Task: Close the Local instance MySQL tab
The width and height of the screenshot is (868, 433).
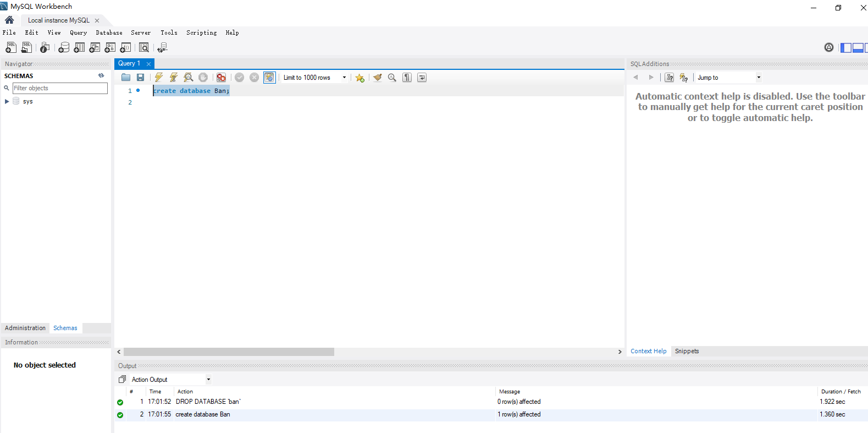Action: tap(97, 20)
